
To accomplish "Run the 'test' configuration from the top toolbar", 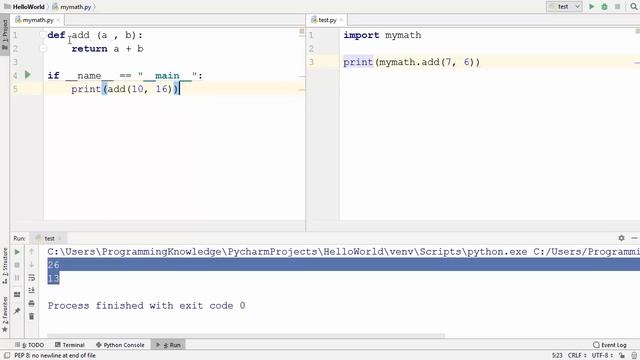I will [591, 7].
